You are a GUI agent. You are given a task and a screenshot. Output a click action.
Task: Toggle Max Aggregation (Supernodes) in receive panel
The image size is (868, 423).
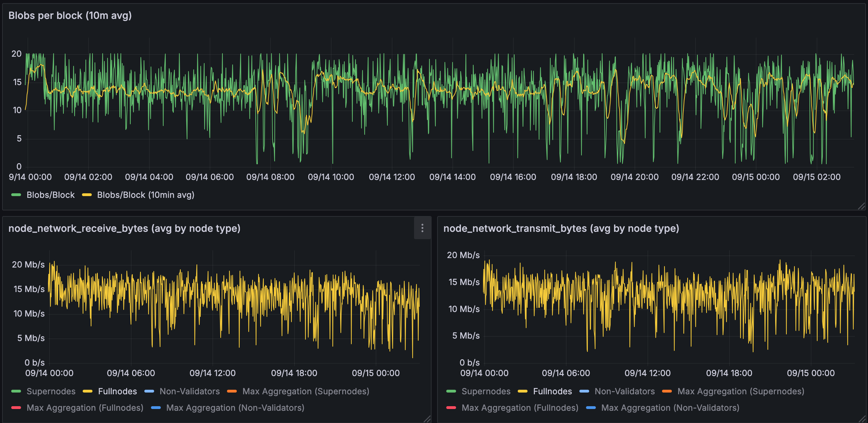[306, 391]
